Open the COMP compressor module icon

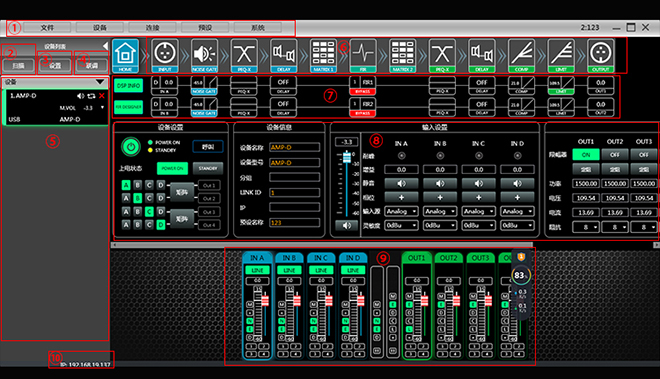[x=522, y=56]
